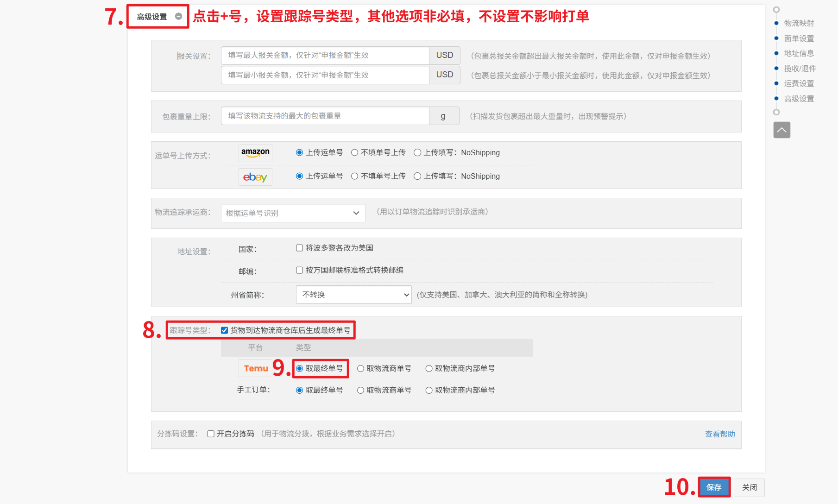838x504 pixels.
Task: Click the Temu platform logo
Action: point(256,368)
